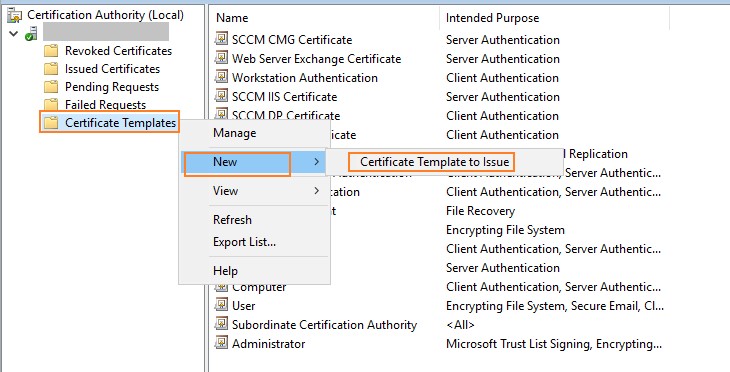The width and height of the screenshot is (730, 372).
Task: Select the SCCM IIS Certificate row
Action: (284, 97)
